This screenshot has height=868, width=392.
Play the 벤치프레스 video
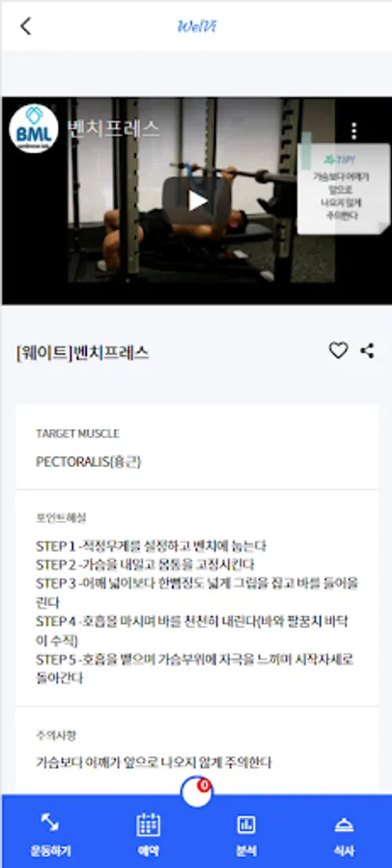(x=197, y=201)
